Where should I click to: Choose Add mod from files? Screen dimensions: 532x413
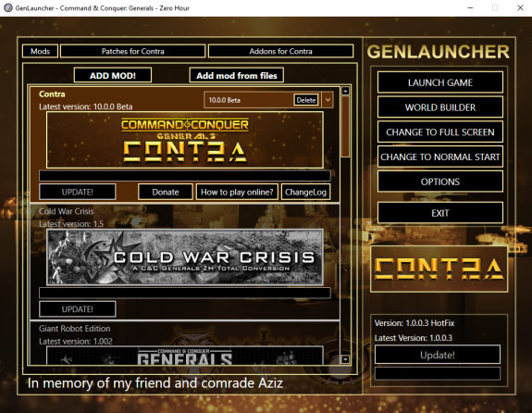point(237,75)
